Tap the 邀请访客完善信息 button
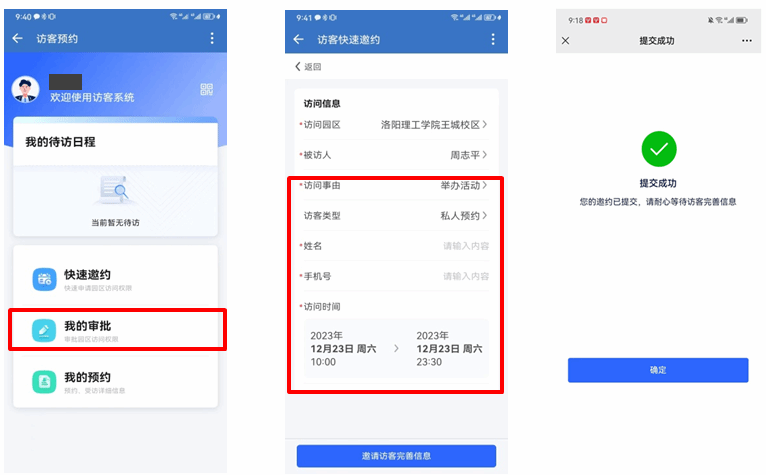The image size is (766, 475). (x=396, y=455)
